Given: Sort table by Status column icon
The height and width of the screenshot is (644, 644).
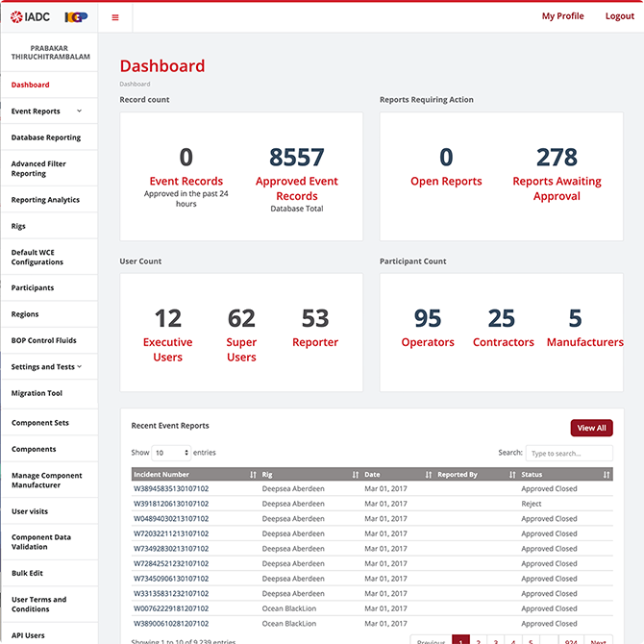Looking at the screenshot, I should click(x=607, y=475).
